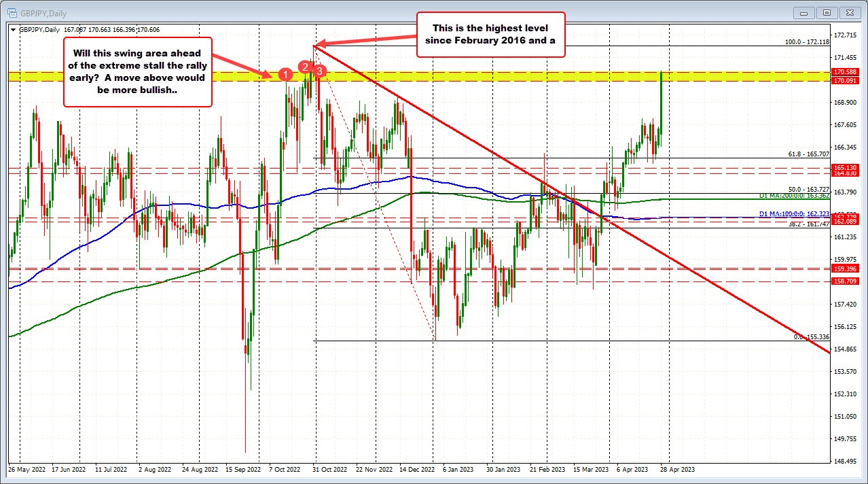The image size is (868, 484).
Task: Click the 24 Aug 2022 date label
Action: [x=200, y=469]
